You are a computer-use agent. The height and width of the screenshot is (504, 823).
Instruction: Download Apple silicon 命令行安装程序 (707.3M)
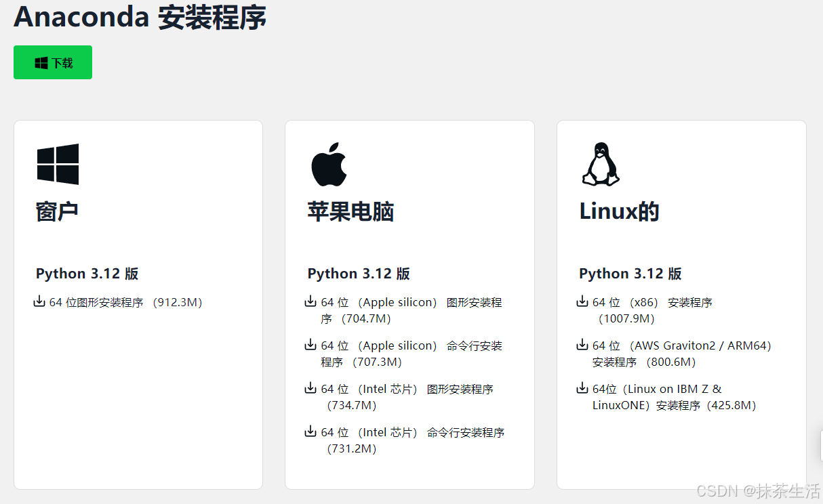pos(411,354)
